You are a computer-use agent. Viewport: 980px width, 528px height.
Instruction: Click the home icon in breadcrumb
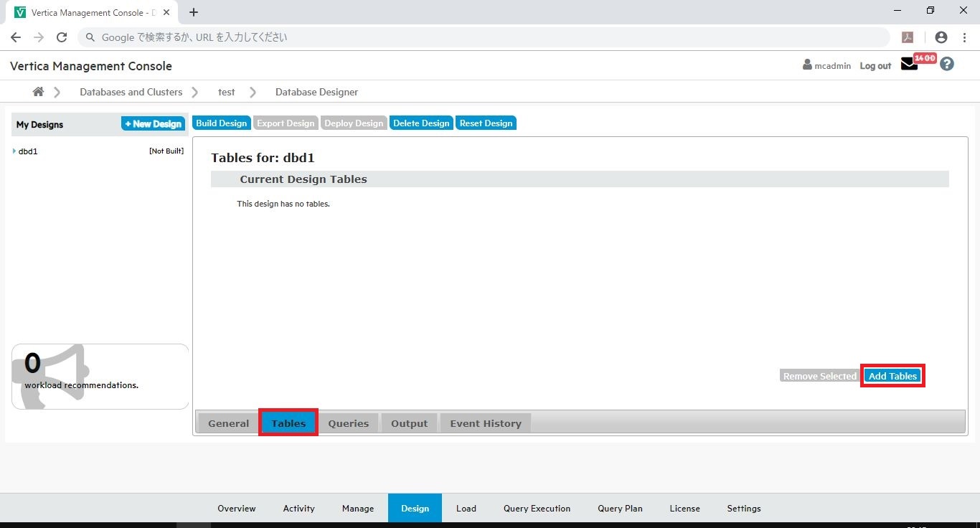coord(38,92)
